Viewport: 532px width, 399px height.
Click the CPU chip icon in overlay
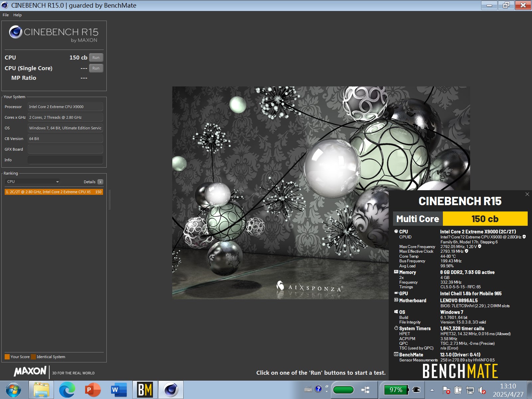[396, 231]
